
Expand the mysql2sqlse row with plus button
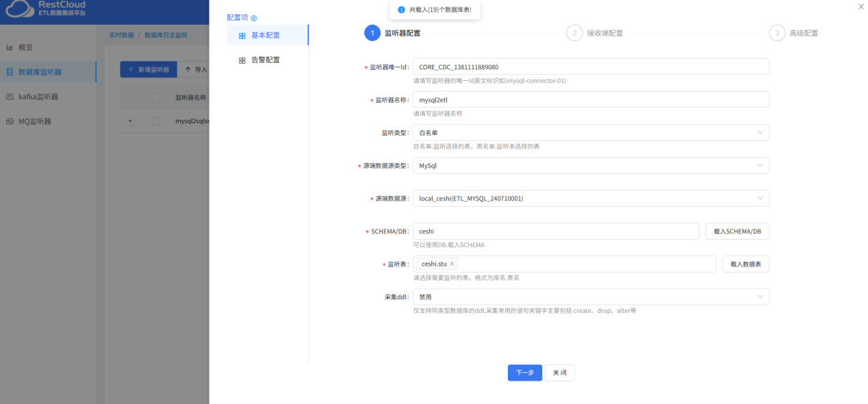[x=129, y=121]
